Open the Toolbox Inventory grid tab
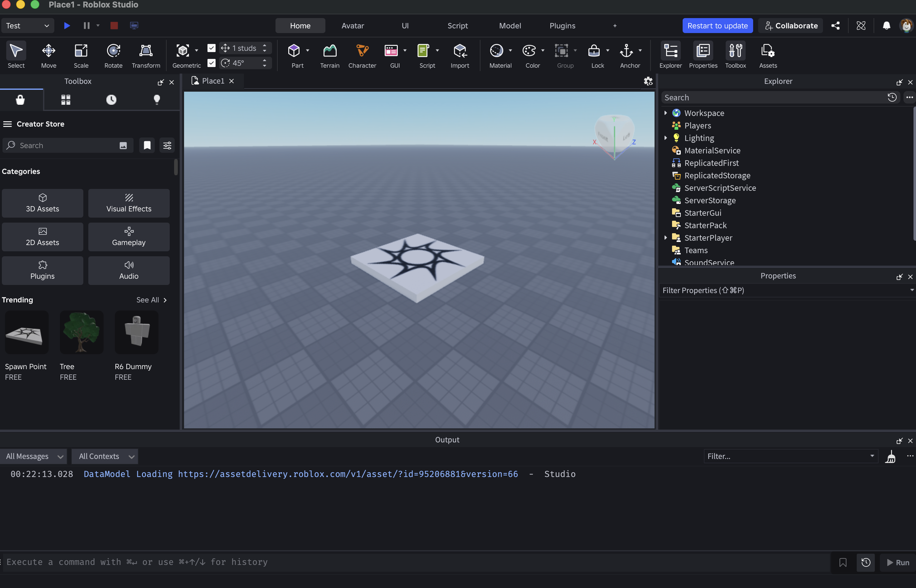 [x=66, y=100]
